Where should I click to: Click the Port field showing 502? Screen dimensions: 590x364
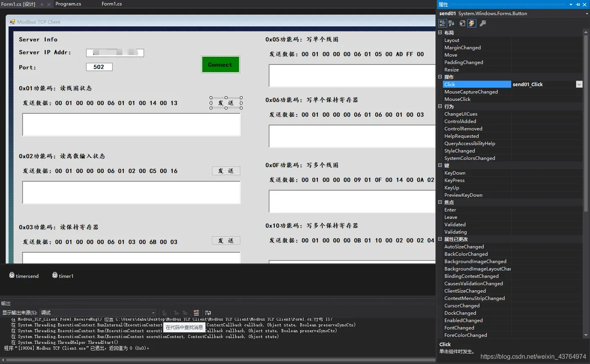[99, 67]
